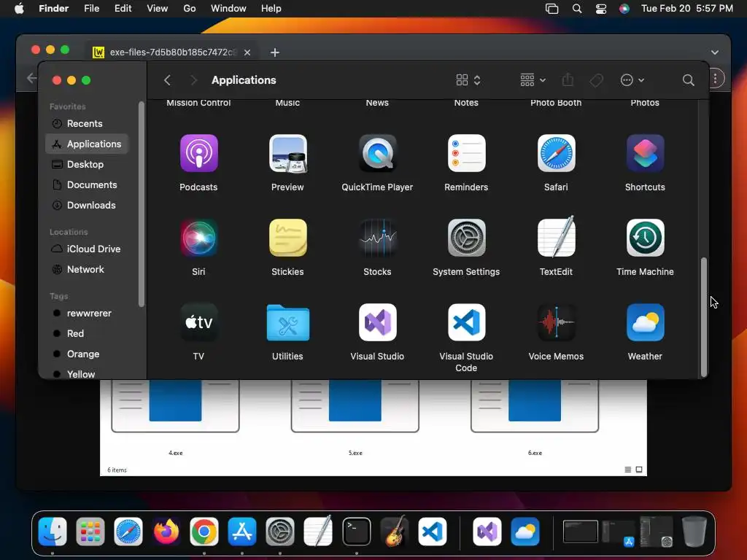Expand the browser tab list chevron
This screenshot has width=747, height=560.
click(715, 52)
